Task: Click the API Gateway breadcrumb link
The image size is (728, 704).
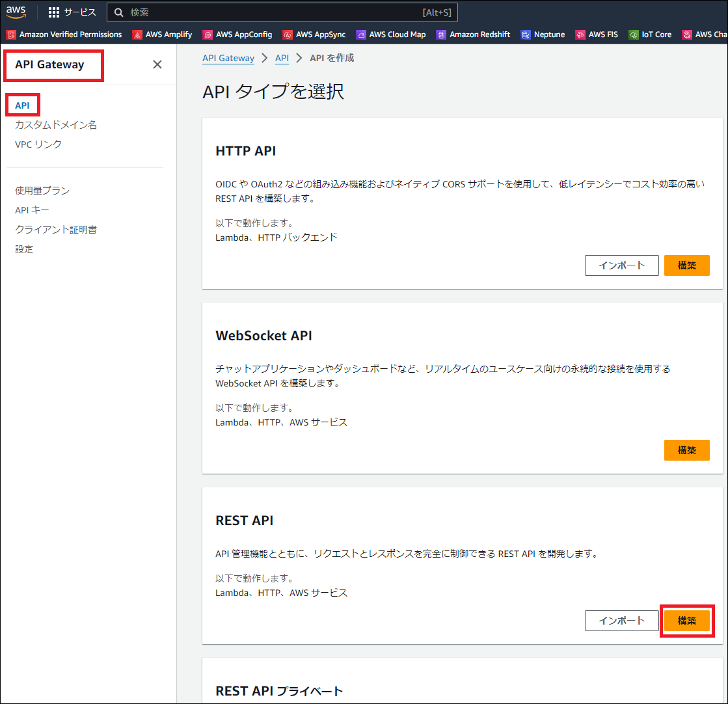Action: 228,58
